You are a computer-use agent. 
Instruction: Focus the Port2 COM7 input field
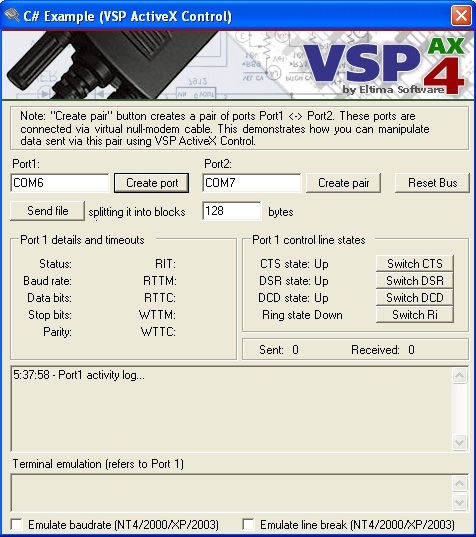(252, 183)
